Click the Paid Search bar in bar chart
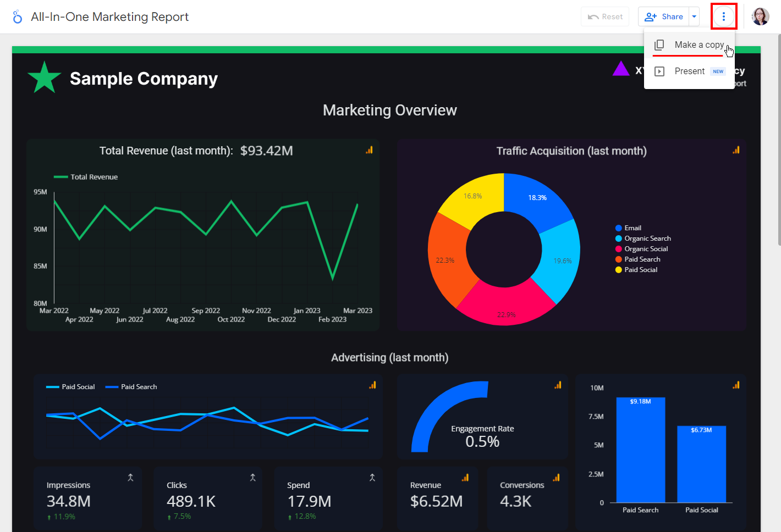Screen dimensions: 781x532 tap(641, 451)
